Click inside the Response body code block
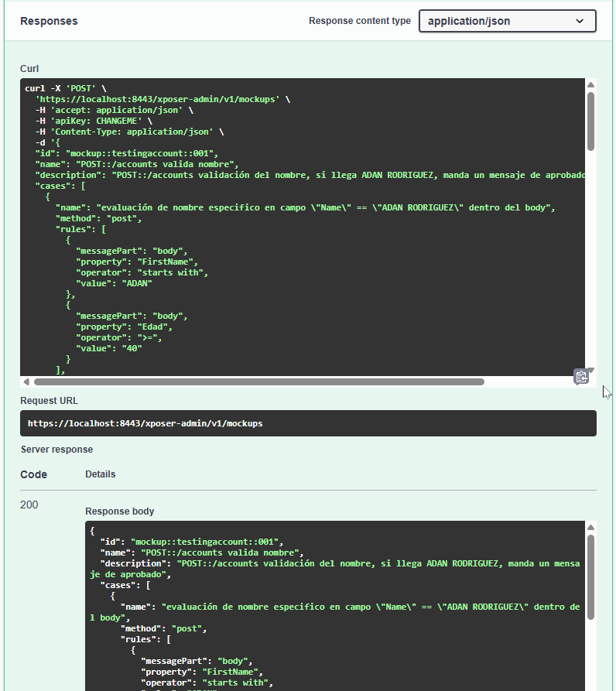 pos(333,611)
